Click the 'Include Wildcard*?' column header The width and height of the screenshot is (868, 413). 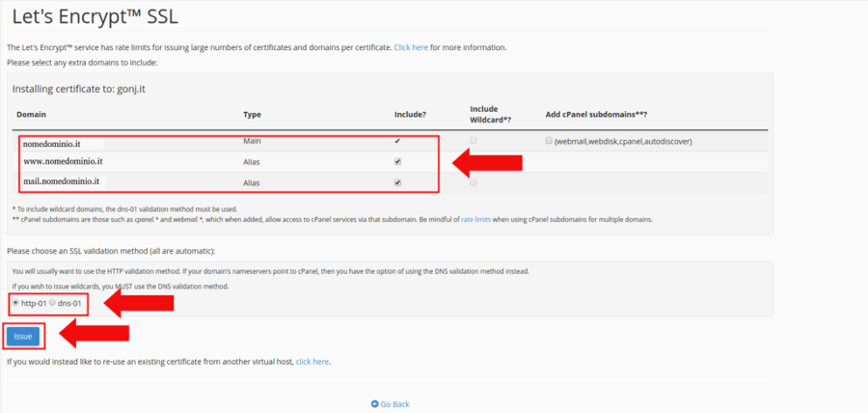point(493,114)
